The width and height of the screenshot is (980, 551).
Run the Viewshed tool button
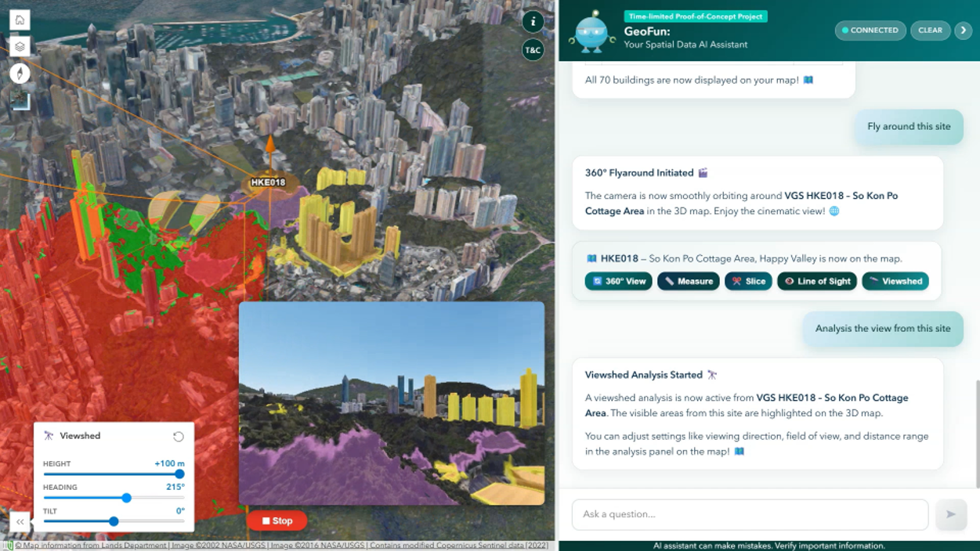click(895, 281)
